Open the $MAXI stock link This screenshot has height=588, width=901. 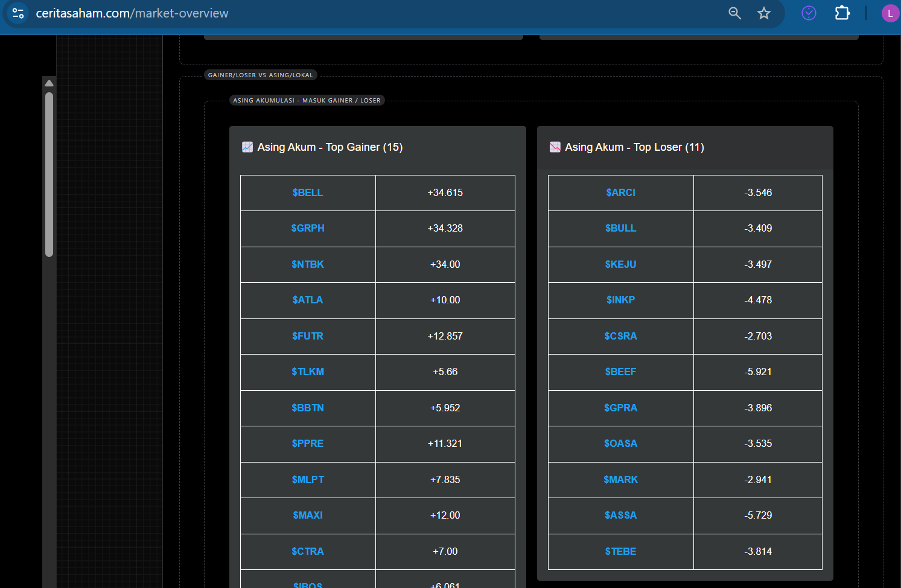pos(308,516)
